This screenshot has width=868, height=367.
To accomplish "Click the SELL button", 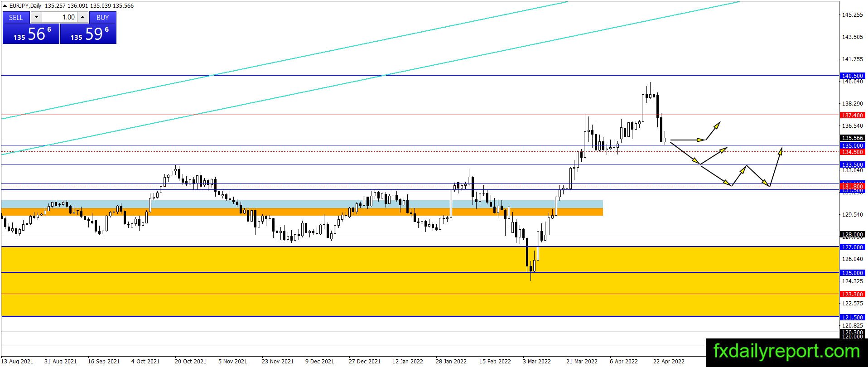I will coord(16,17).
